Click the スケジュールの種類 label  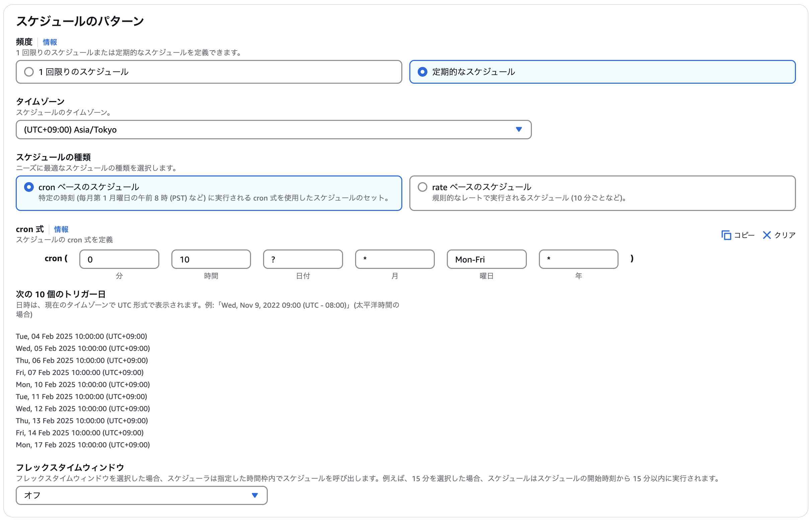pyautogui.click(x=53, y=157)
